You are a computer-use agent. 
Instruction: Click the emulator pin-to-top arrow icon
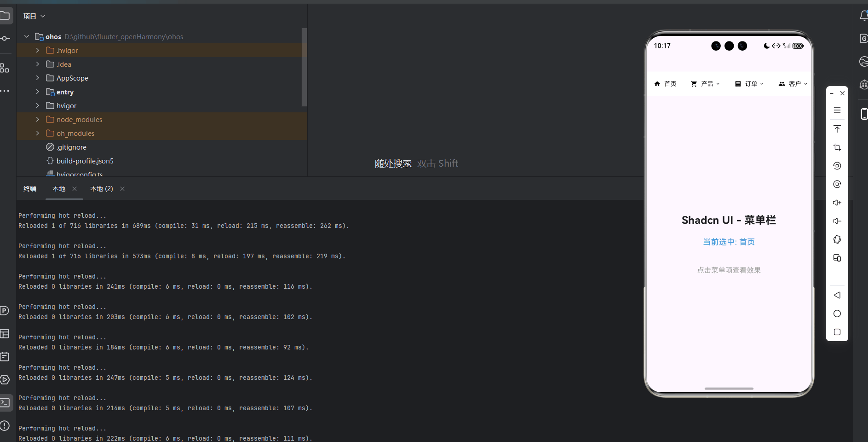(x=837, y=129)
